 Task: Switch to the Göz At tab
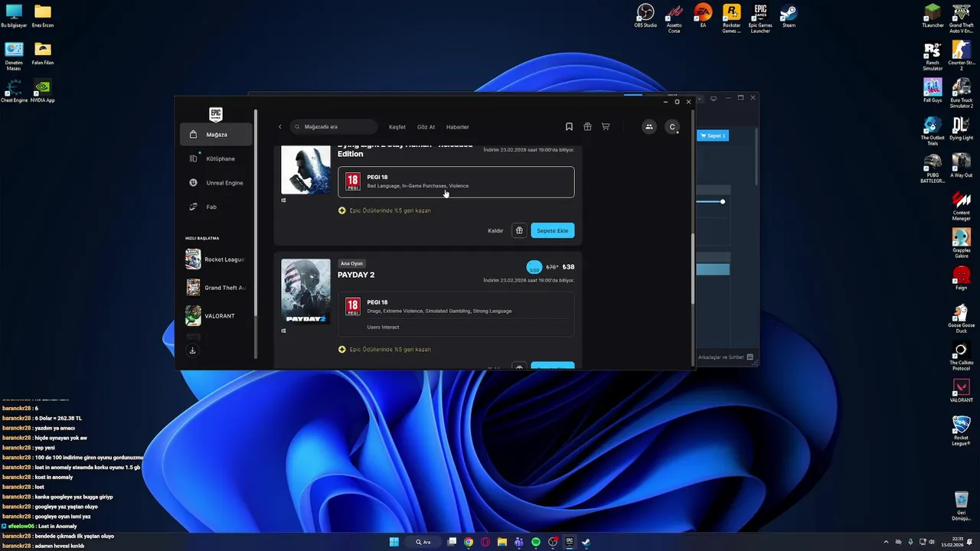426,127
